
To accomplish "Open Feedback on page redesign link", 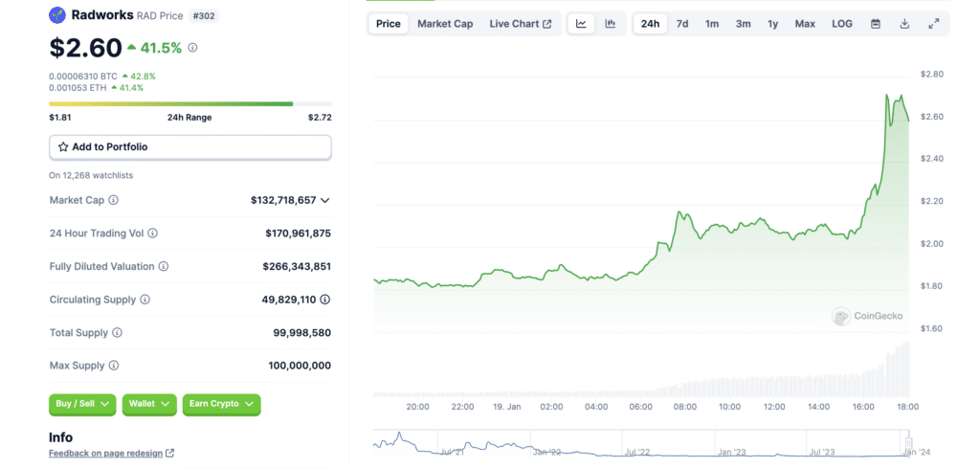I will (106, 453).
